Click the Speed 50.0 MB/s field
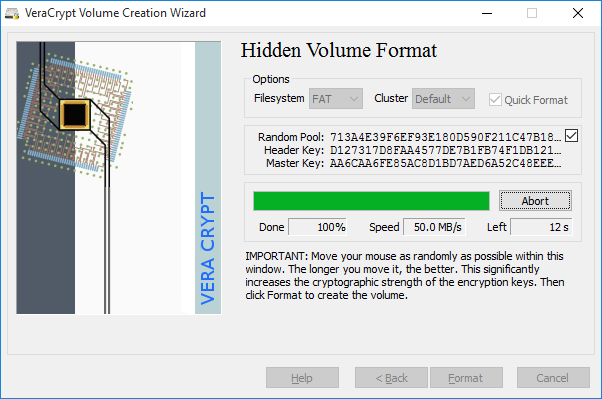Viewport: 602px width, 399px height. 434,227
